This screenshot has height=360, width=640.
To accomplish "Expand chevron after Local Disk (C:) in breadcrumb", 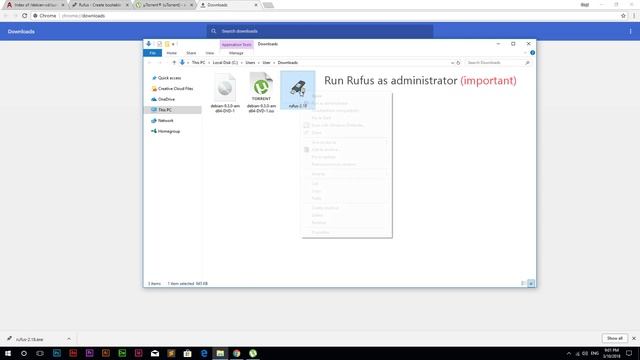I will coord(241,62).
